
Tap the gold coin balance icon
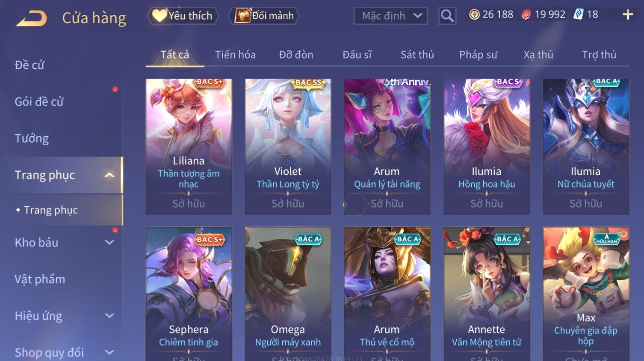pos(474,15)
